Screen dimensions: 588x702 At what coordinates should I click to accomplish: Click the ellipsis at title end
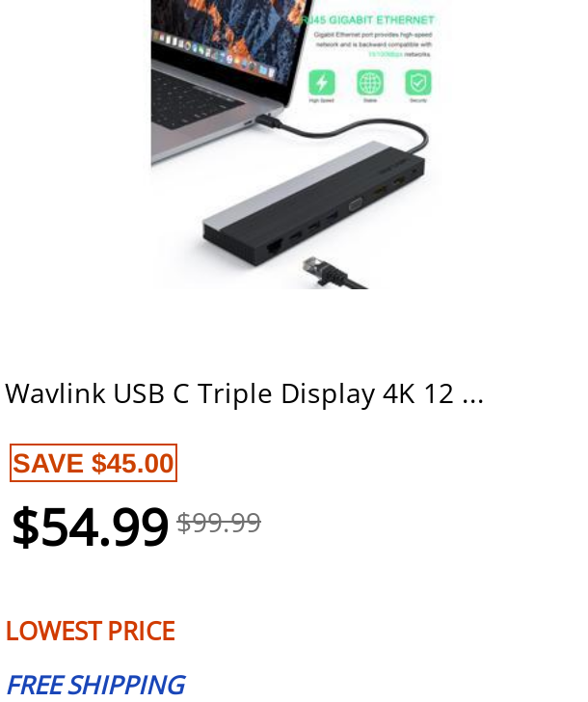[x=473, y=398]
